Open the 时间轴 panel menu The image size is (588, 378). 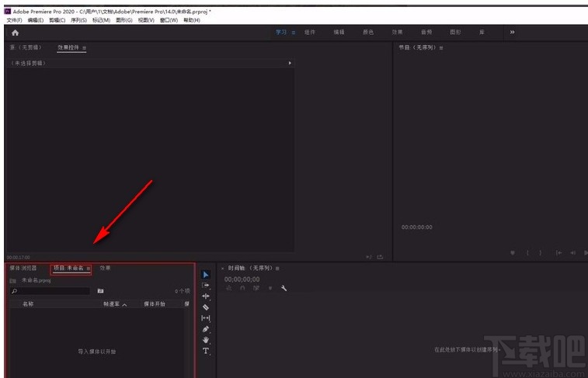(277, 269)
